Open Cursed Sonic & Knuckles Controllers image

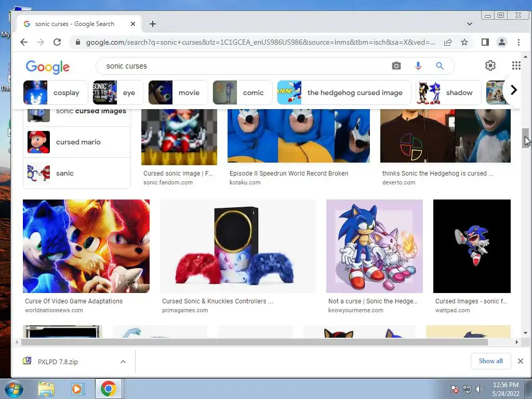coord(237,246)
